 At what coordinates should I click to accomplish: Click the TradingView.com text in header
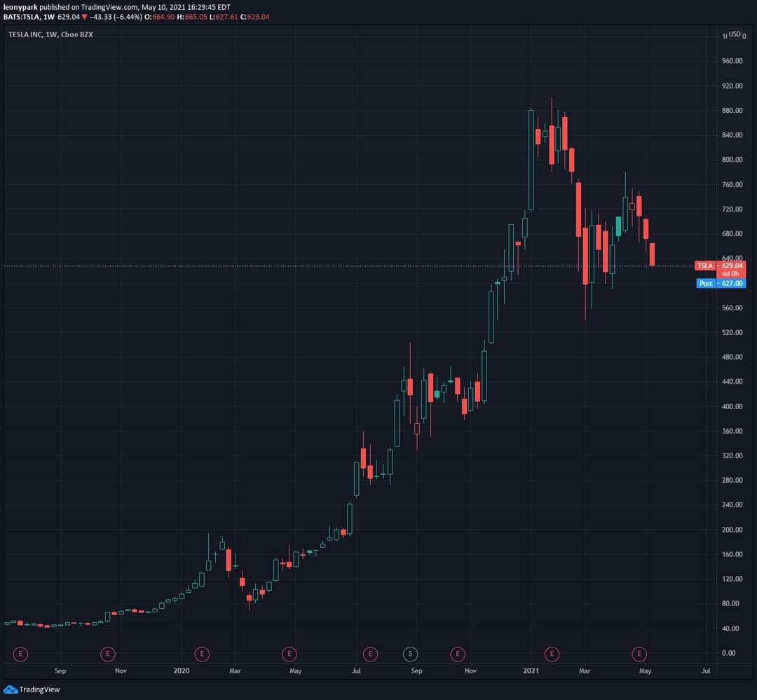point(109,7)
